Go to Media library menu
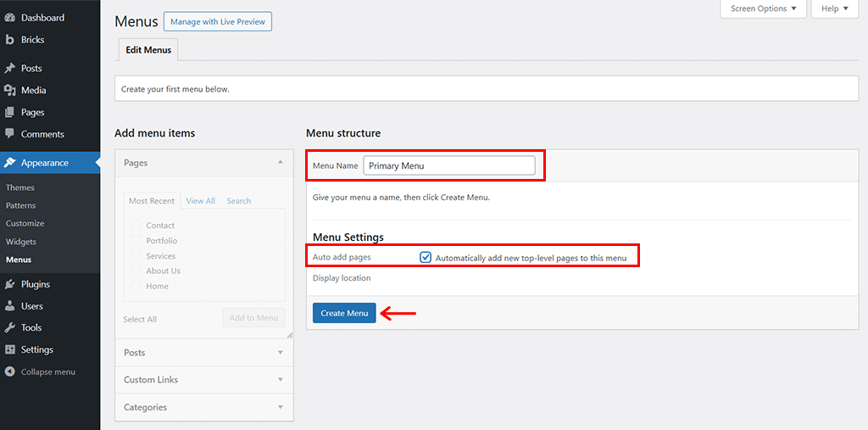 tap(33, 90)
